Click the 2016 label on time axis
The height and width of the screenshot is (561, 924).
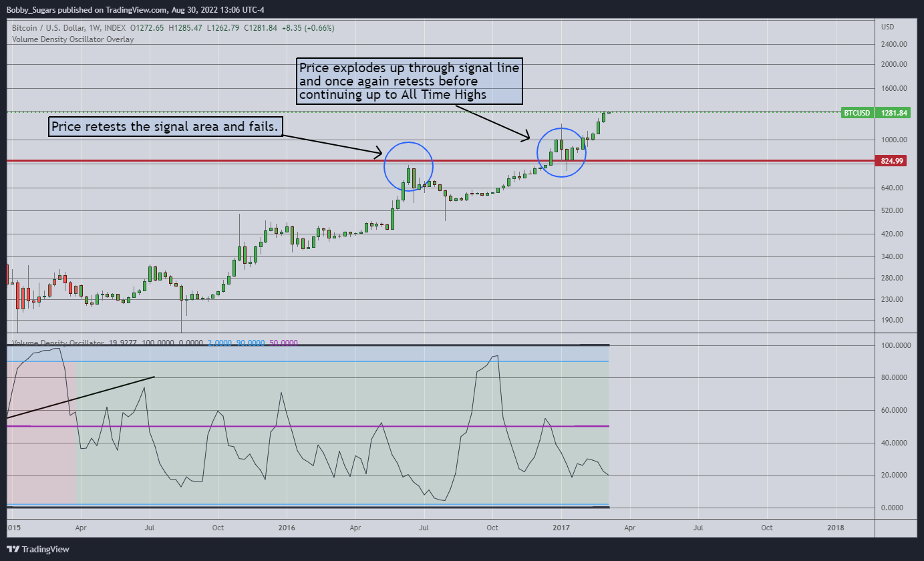pyautogui.click(x=287, y=528)
